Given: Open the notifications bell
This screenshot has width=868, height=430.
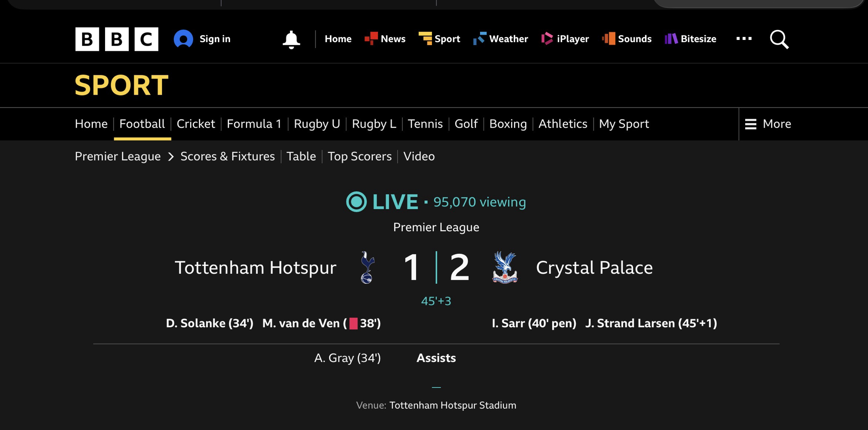Looking at the screenshot, I should coord(291,39).
